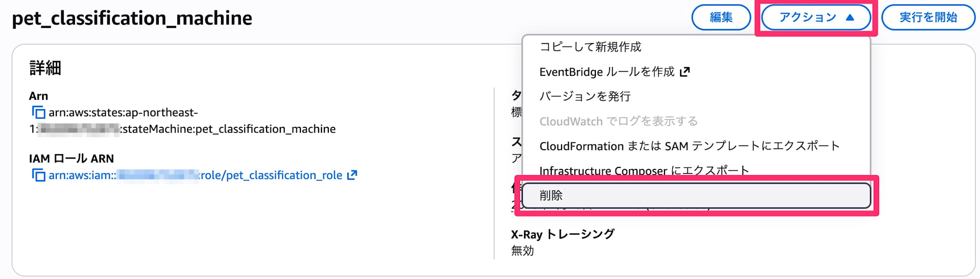Select コピーして新規作成 from the menu
980x279 pixels.
pos(590,47)
